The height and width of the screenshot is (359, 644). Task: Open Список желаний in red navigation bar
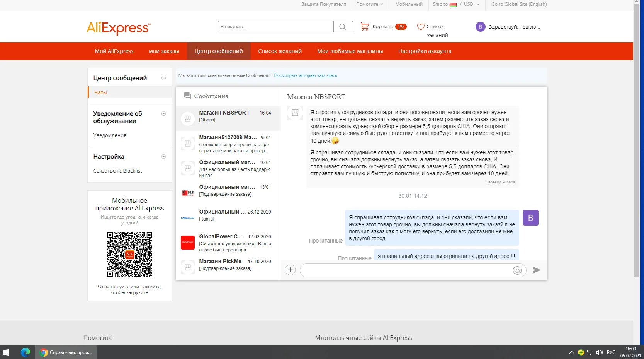click(x=280, y=51)
